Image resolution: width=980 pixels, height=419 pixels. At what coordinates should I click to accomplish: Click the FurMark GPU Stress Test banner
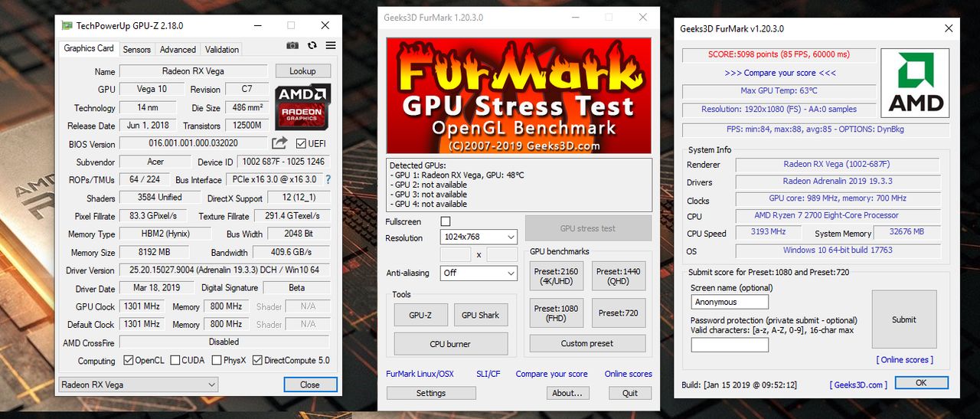pos(518,96)
